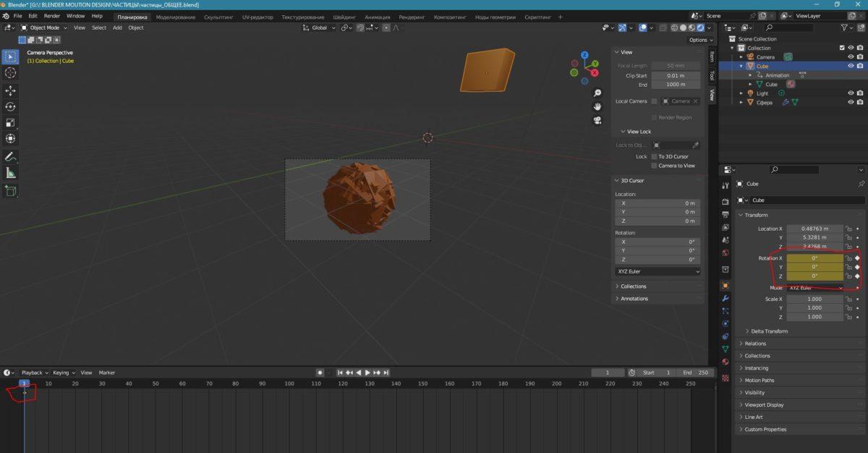Open the Render properties tab

tap(726, 202)
